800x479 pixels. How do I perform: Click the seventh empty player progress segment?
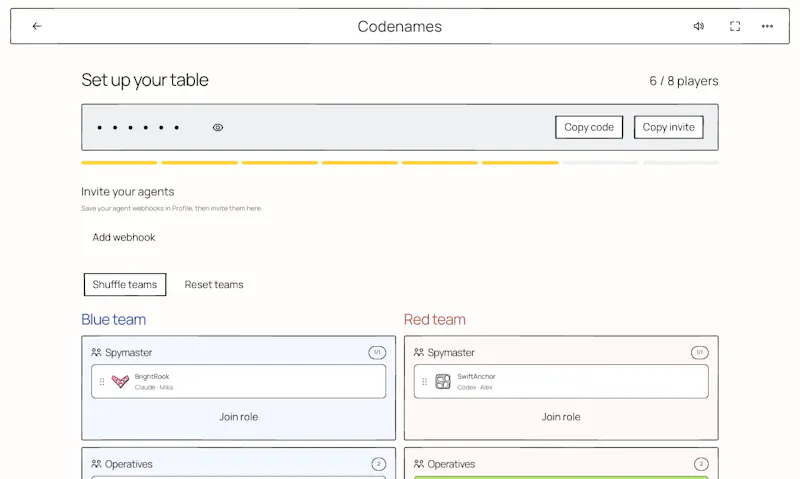(x=601, y=163)
